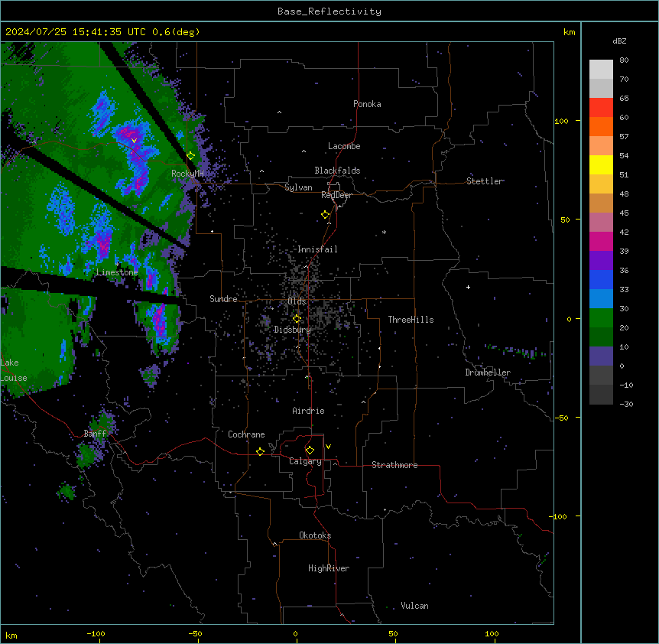Click the Lacombe city label
The width and height of the screenshot is (659, 644).
[344, 146]
